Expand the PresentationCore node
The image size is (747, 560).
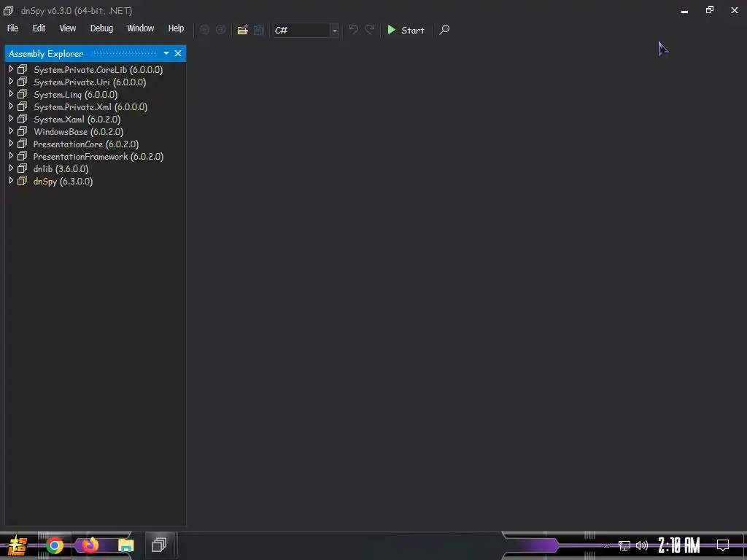click(x=11, y=144)
